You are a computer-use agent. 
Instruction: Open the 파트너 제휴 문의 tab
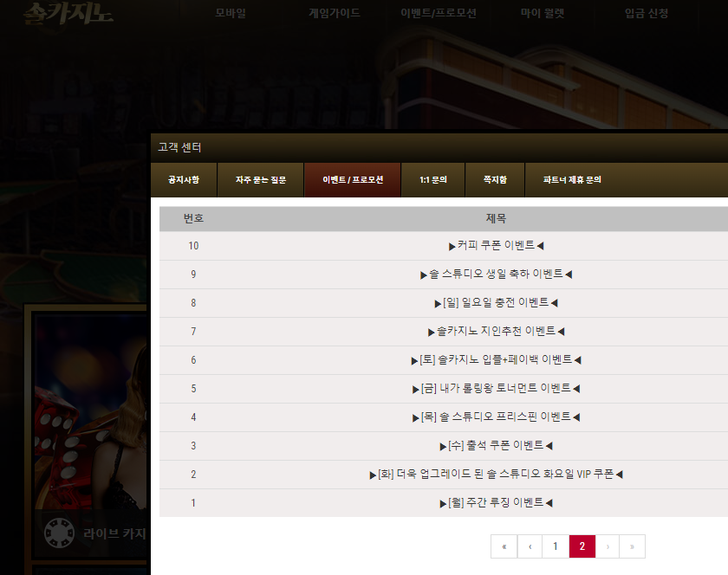(x=572, y=179)
